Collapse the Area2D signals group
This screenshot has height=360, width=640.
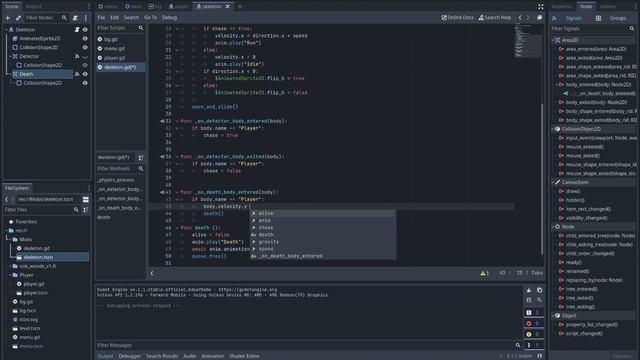553,40
